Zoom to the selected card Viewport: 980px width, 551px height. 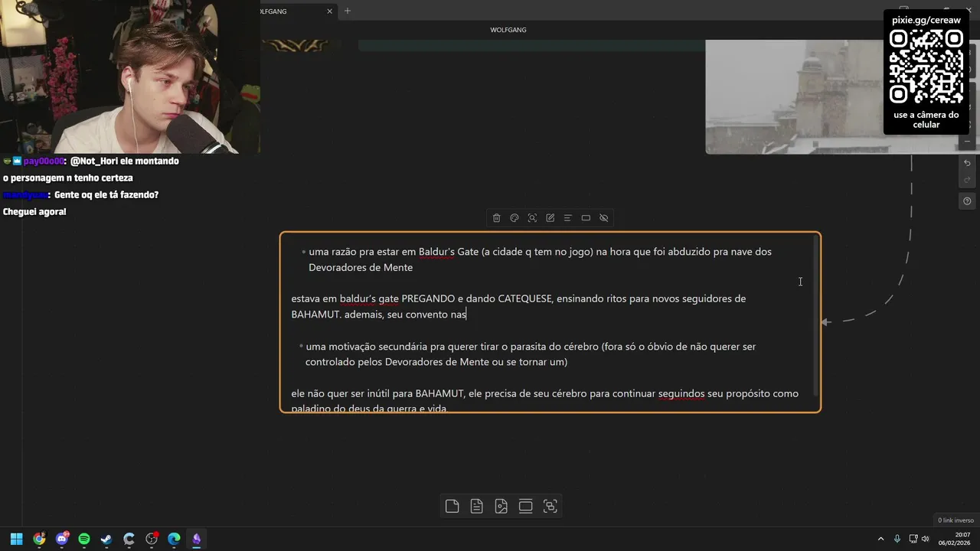[532, 218]
